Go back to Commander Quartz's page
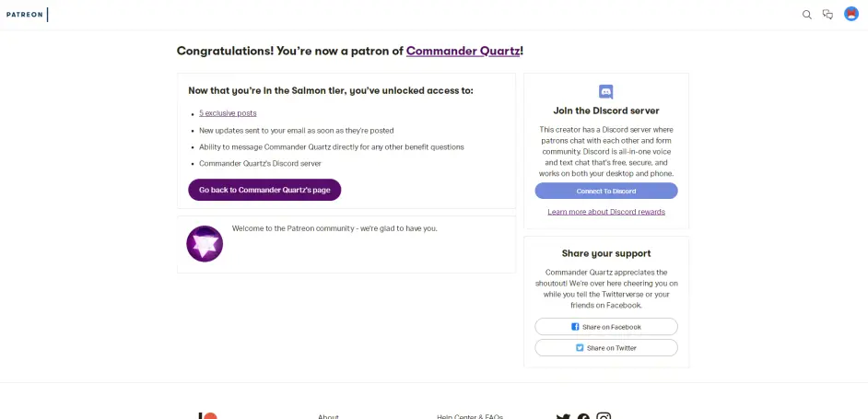The height and width of the screenshot is (419, 868). tap(264, 190)
